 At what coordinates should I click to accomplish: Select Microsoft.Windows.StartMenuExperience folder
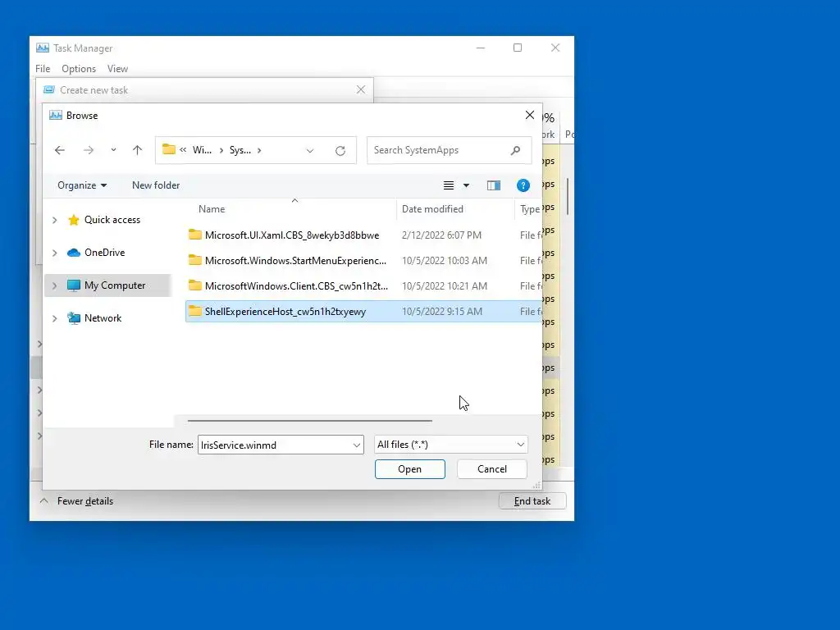[x=295, y=260]
